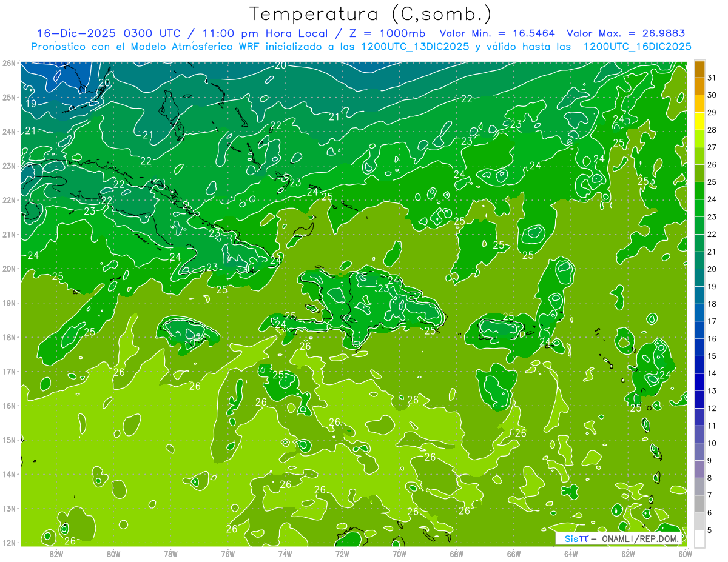Click the 64W longitude axis label
Image resolution: width=728 pixels, height=562 pixels.
(571, 554)
